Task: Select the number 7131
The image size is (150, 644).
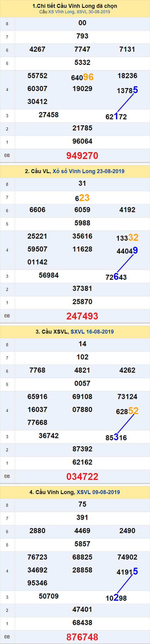Action: [x=127, y=49]
